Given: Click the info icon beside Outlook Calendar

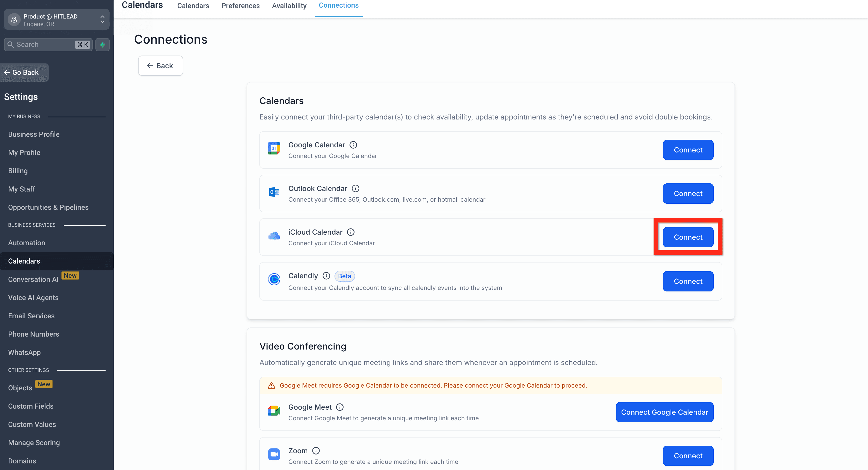Looking at the screenshot, I should [356, 188].
